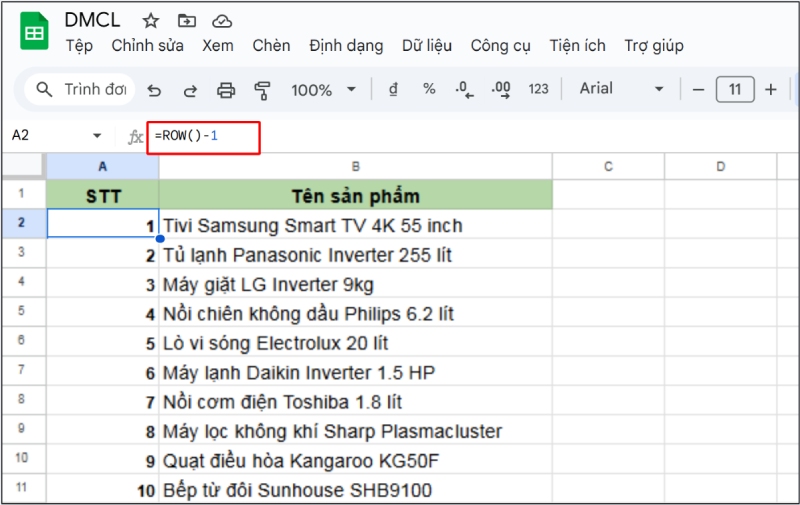Open the Định dạng menu
This screenshot has width=800, height=505.
pyautogui.click(x=346, y=46)
